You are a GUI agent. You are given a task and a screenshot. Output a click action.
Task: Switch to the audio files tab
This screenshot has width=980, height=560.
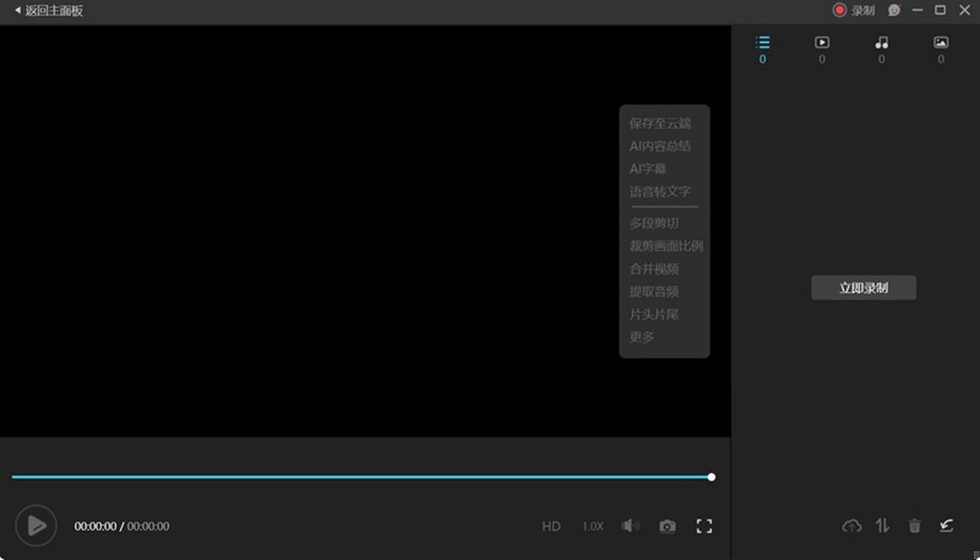[881, 42]
